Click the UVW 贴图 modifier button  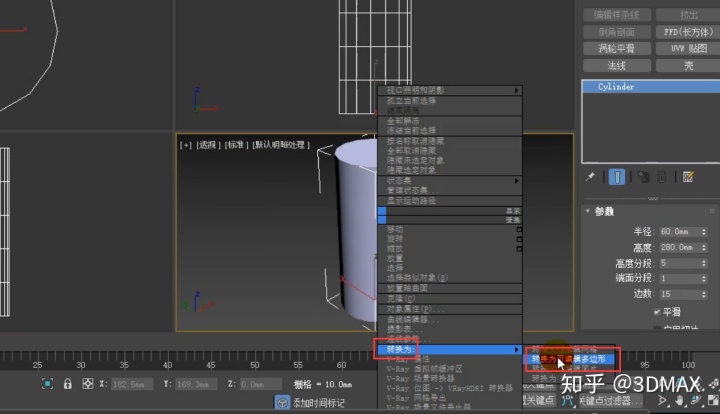(x=688, y=48)
